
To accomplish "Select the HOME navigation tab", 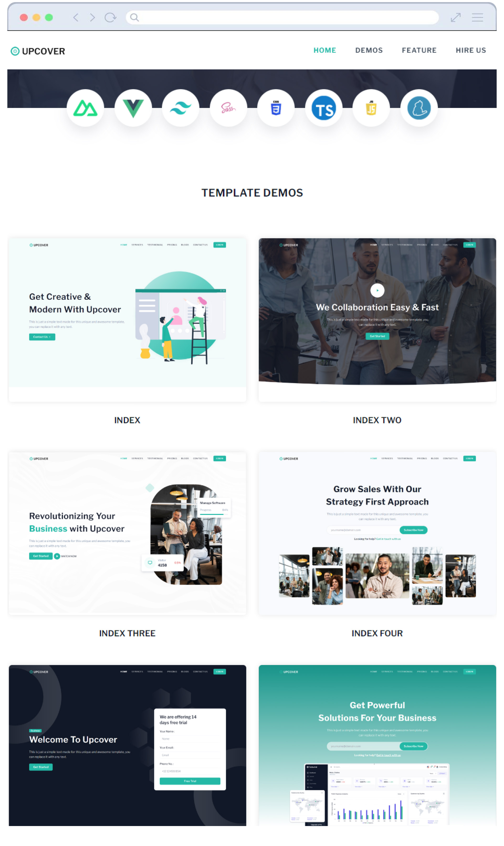I will pyautogui.click(x=325, y=50).
